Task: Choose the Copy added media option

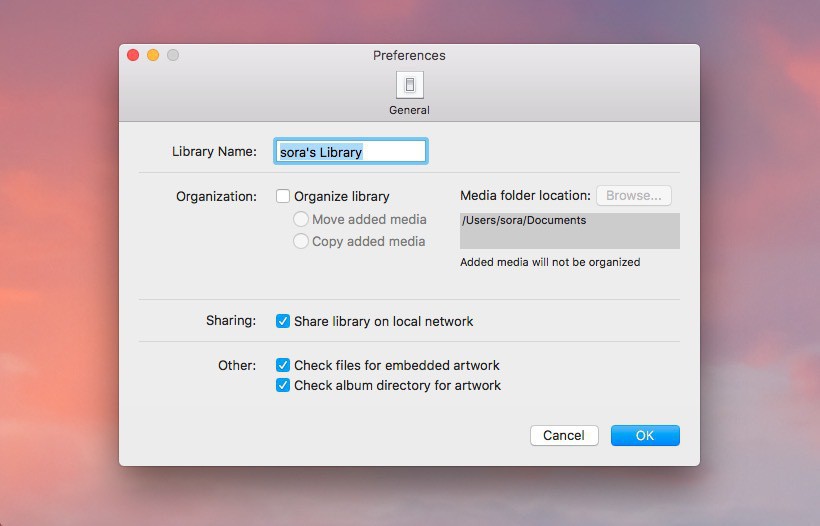Action: [x=300, y=242]
